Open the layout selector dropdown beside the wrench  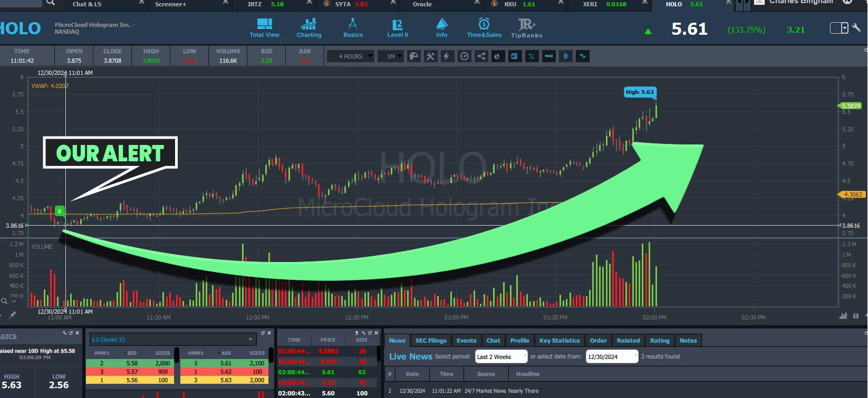839,28
